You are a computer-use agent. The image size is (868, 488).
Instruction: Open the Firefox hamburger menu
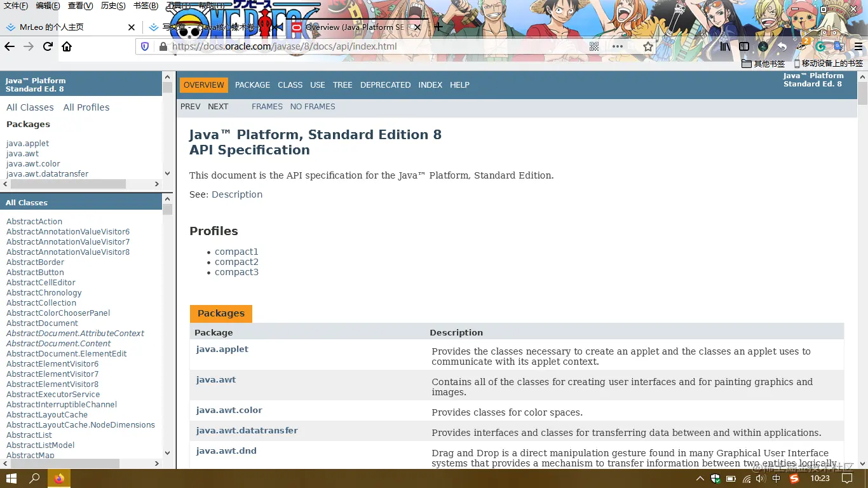[860, 46]
